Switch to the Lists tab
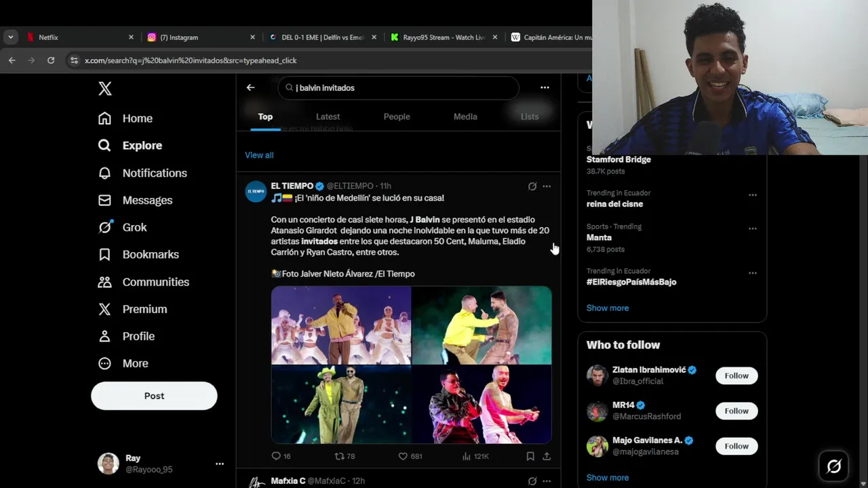 coord(530,117)
